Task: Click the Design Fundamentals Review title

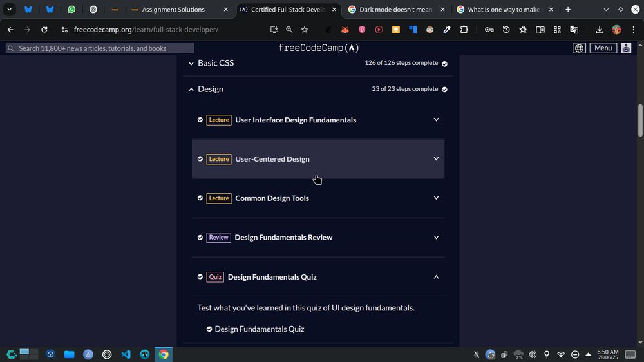Action: click(283, 238)
